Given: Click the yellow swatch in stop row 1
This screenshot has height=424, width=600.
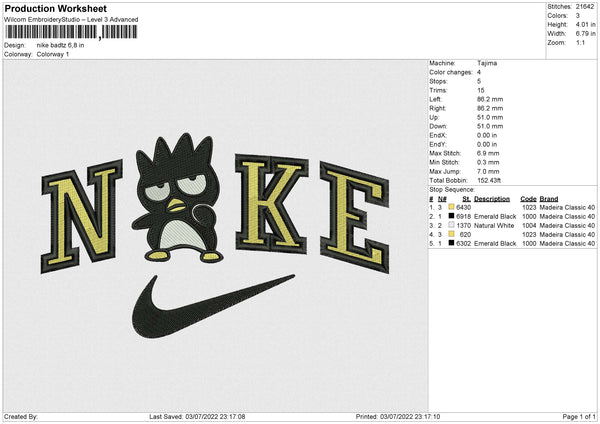Looking at the screenshot, I should 451,207.
